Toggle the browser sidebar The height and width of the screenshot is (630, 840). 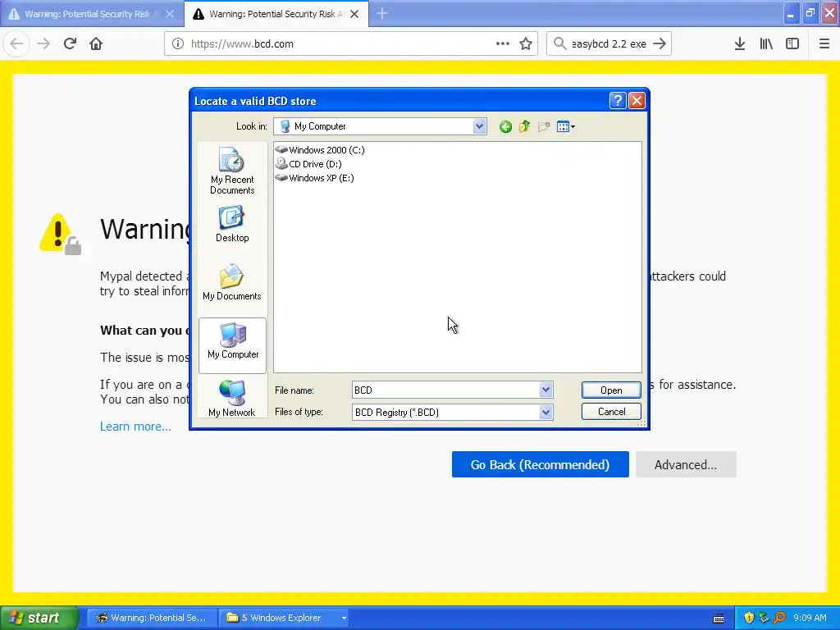[792, 44]
